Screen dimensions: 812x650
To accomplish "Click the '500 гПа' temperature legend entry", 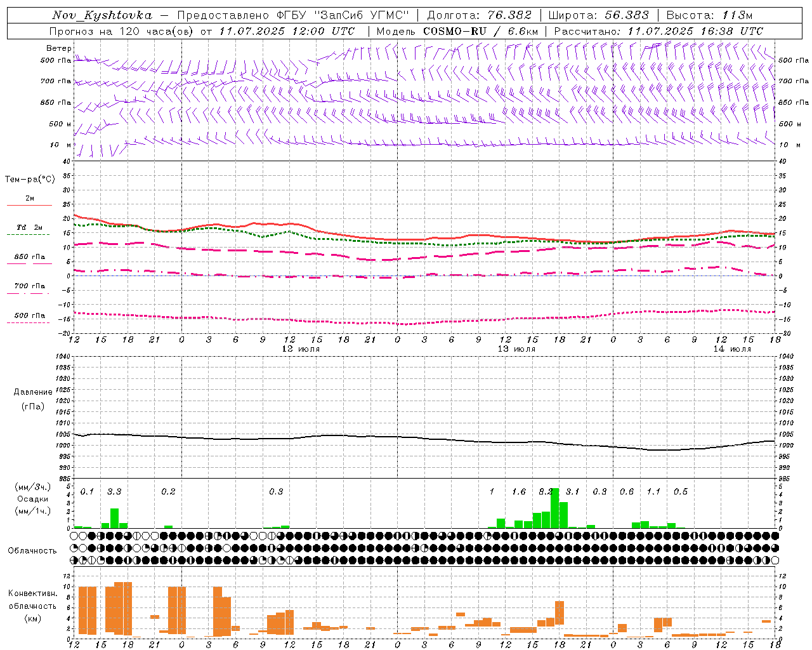I will click(30, 315).
